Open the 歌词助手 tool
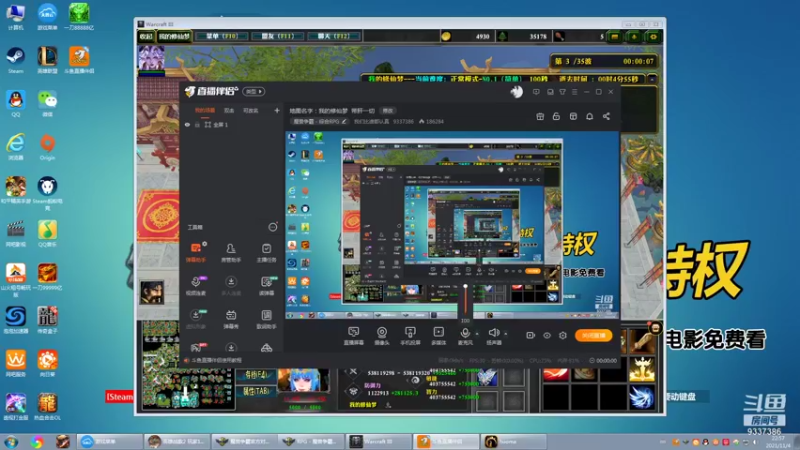 (266, 319)
